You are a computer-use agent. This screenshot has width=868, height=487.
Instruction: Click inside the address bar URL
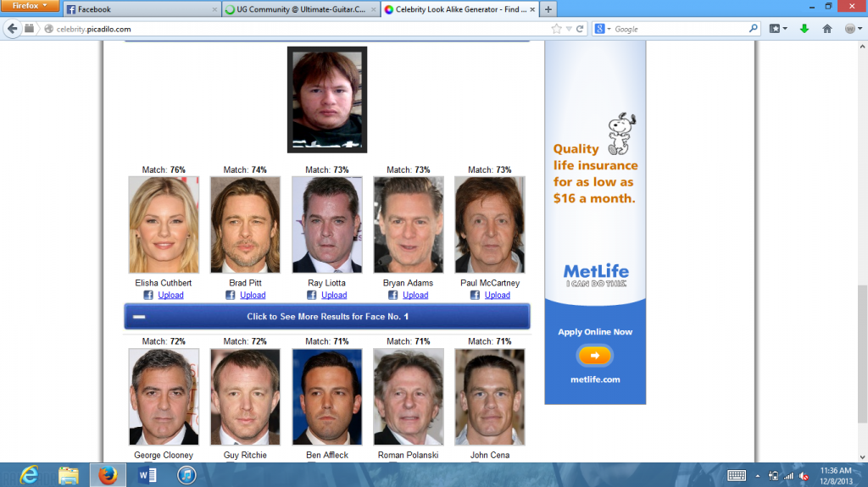[x=93, y=29]
